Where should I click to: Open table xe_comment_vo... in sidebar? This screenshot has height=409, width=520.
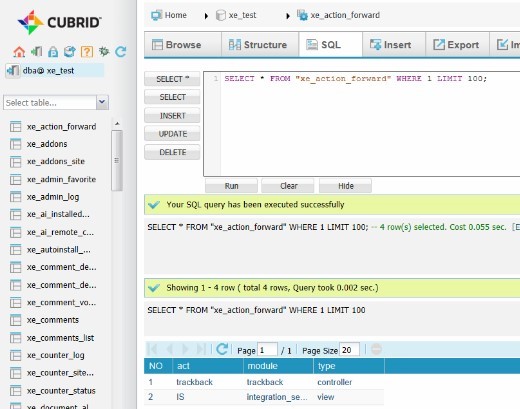tap(53, 302)
